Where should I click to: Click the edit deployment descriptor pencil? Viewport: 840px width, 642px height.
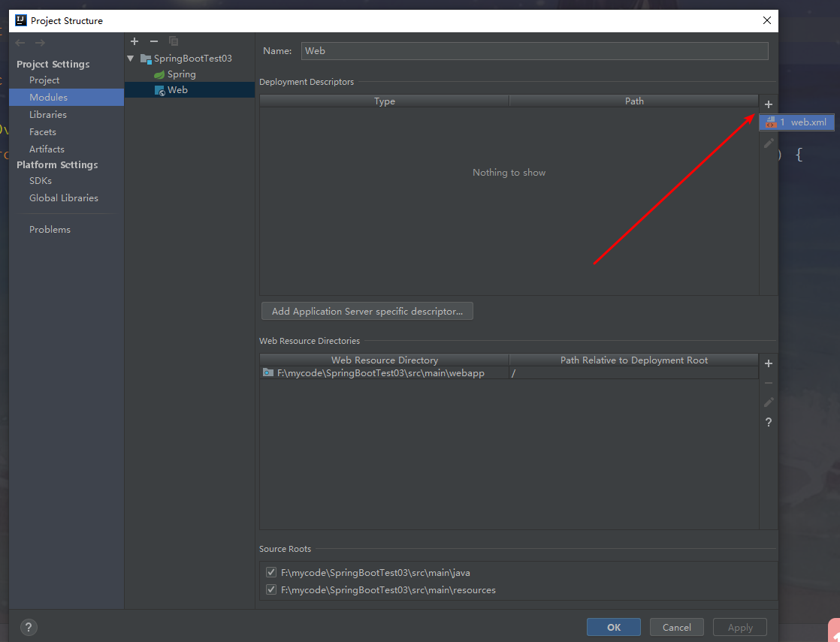769,143
